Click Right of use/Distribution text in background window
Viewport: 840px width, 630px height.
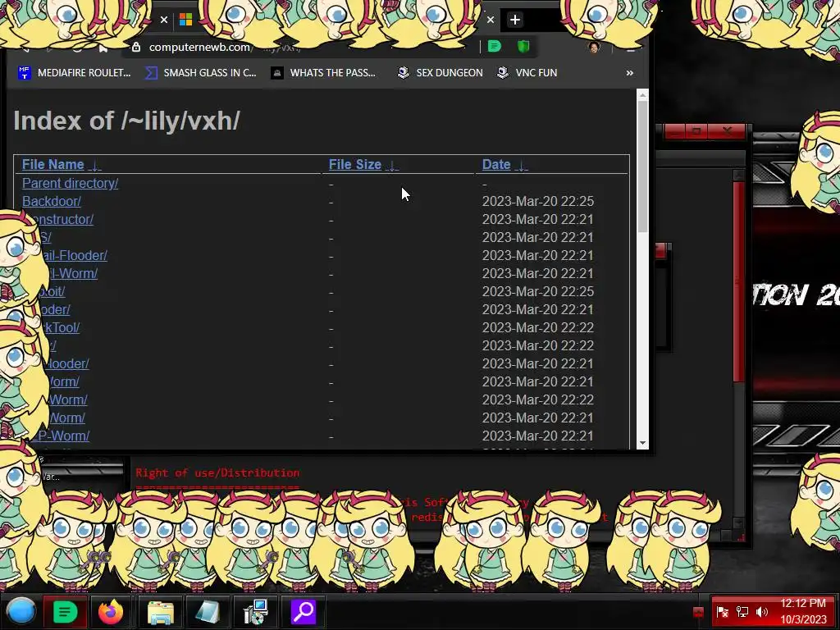(217, 473)
